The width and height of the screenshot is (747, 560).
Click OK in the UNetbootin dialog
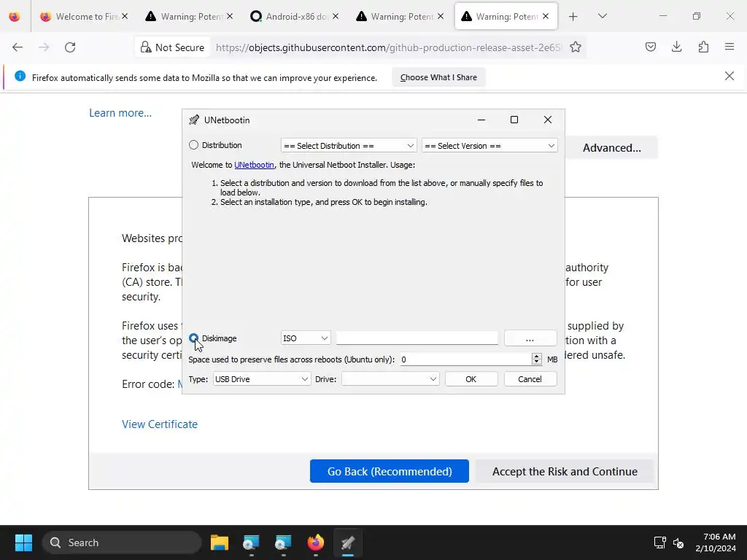coord(471,379)
